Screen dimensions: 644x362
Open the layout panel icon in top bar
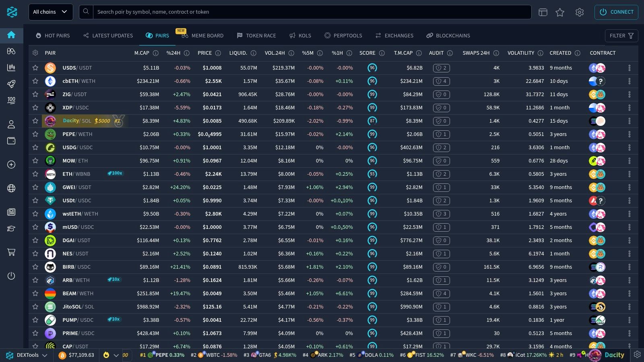point(543,12)
